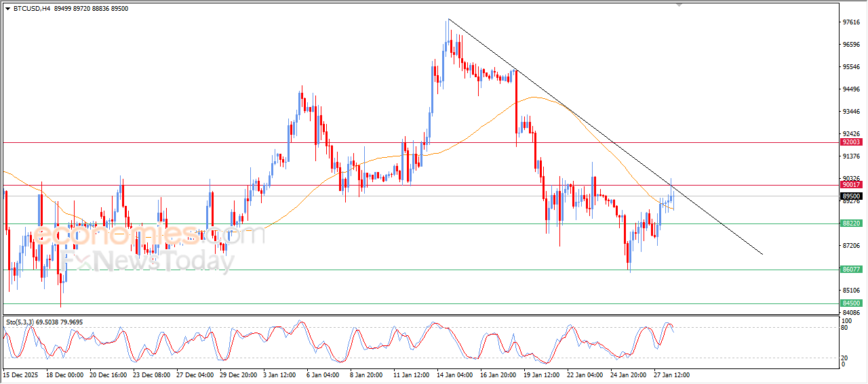Viewport: 868px width, 384px height.
Task: Click the 27 Jan 12:00 time label
Action: tap(671, 375)
